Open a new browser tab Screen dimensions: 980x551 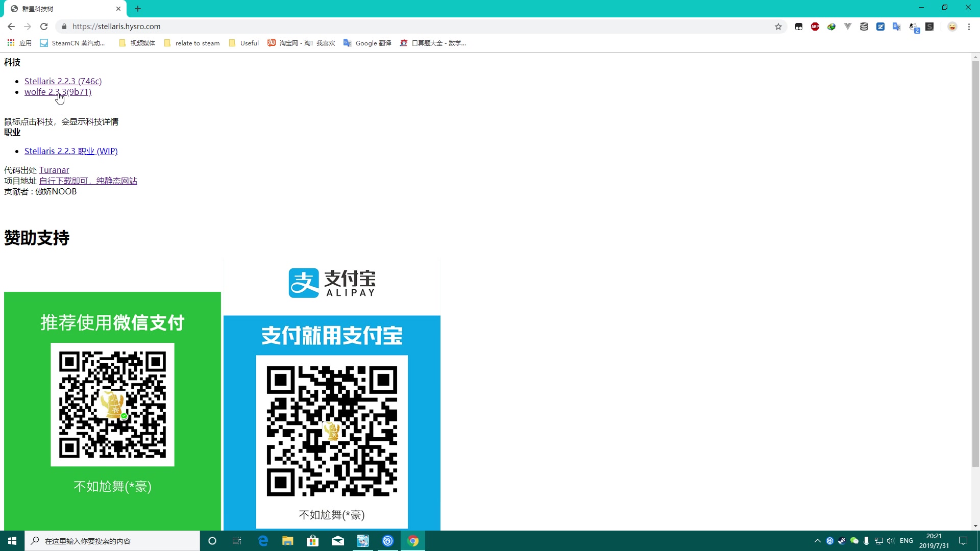138,9
